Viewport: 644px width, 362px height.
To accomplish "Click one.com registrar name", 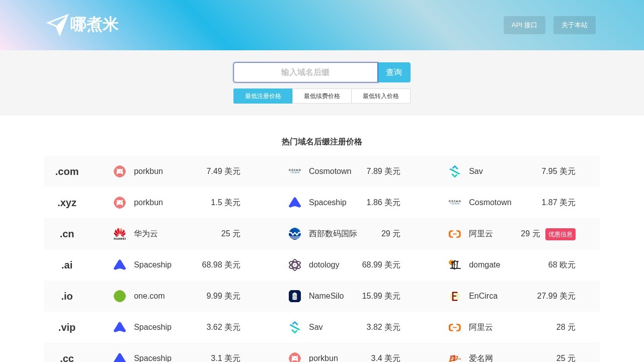I will click(x=149, y=296).
